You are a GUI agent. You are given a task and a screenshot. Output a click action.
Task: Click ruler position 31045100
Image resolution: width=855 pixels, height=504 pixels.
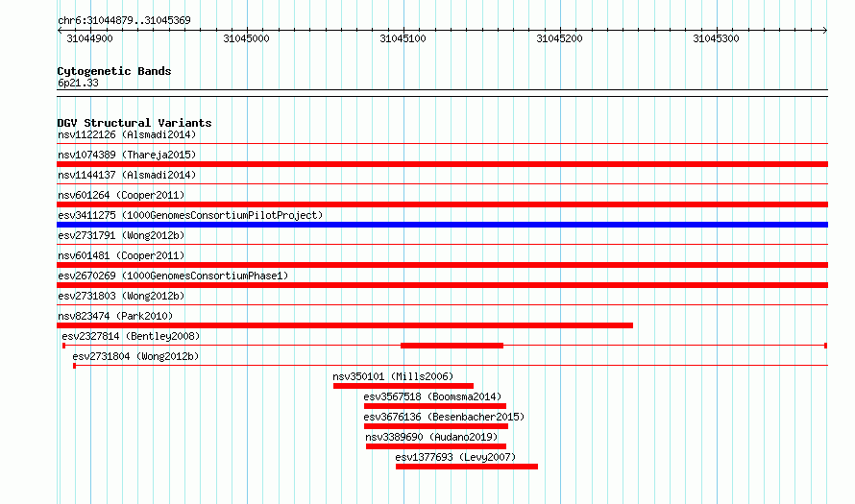[403, 38]
